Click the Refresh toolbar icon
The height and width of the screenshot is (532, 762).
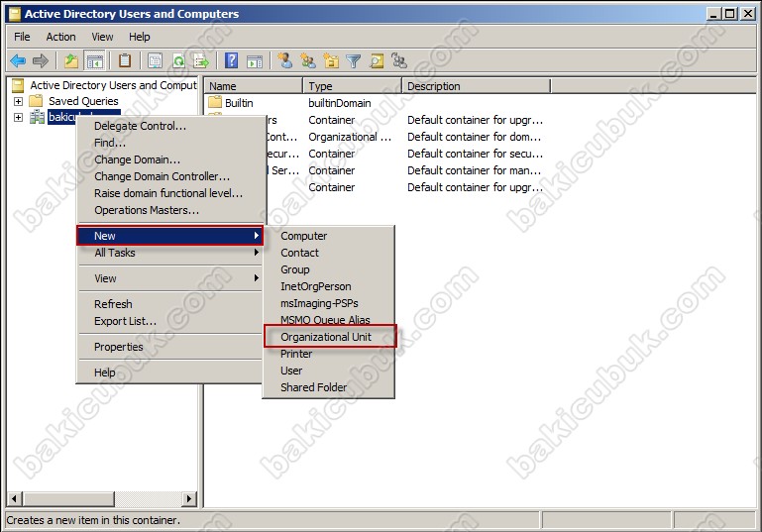pyautogui.click(x=178, y=60)
